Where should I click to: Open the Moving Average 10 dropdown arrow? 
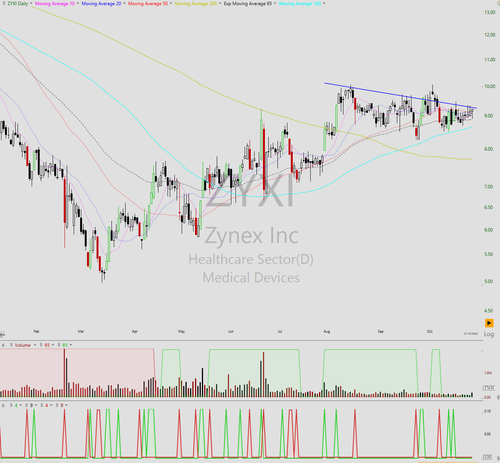pyautogui.click(x=78, y=3)
